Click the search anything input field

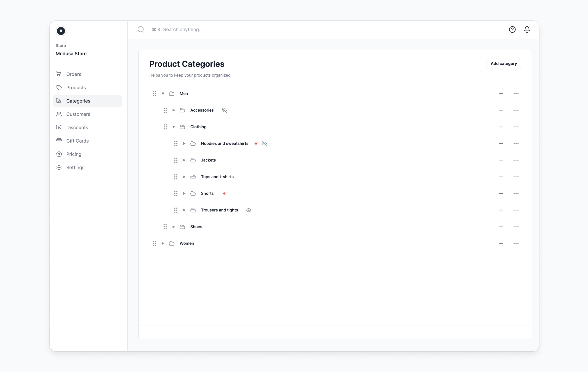tap(220, 30)
